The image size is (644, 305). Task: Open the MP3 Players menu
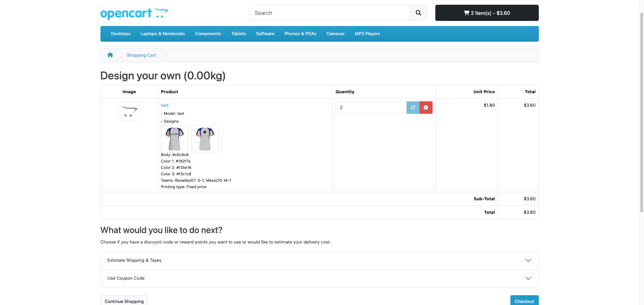point(367,34)
